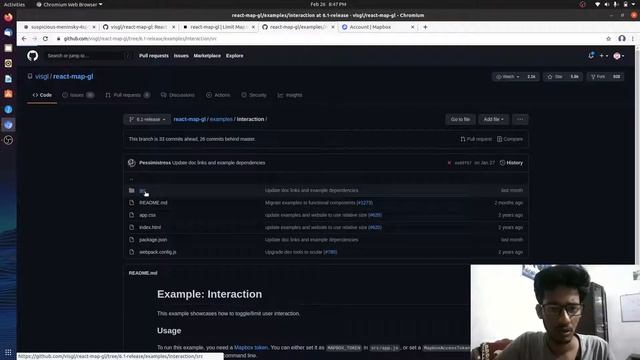Screen dimensions: 640x360
Task: Open OBS Studio dock icon
Action: [x=8, y=140]
